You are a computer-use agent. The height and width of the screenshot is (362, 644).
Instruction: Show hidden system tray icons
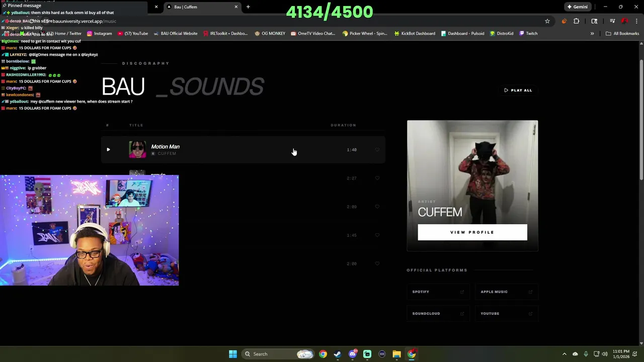point(565,354)
